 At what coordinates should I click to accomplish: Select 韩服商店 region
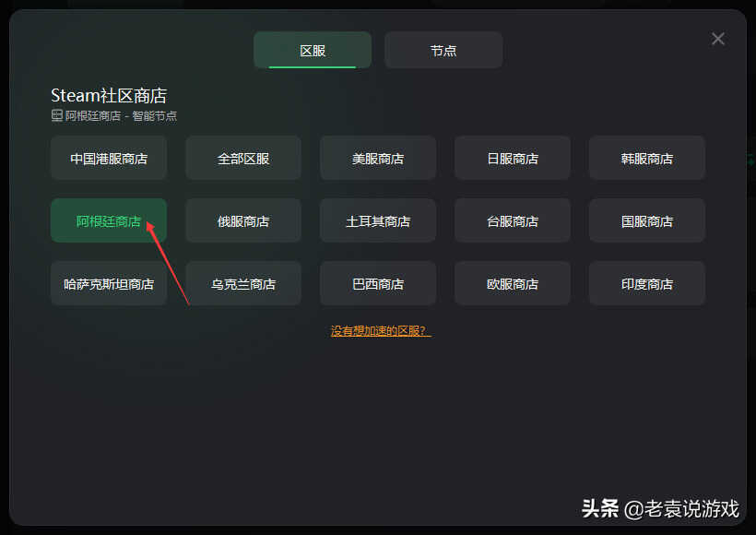[x=647, y=159]
